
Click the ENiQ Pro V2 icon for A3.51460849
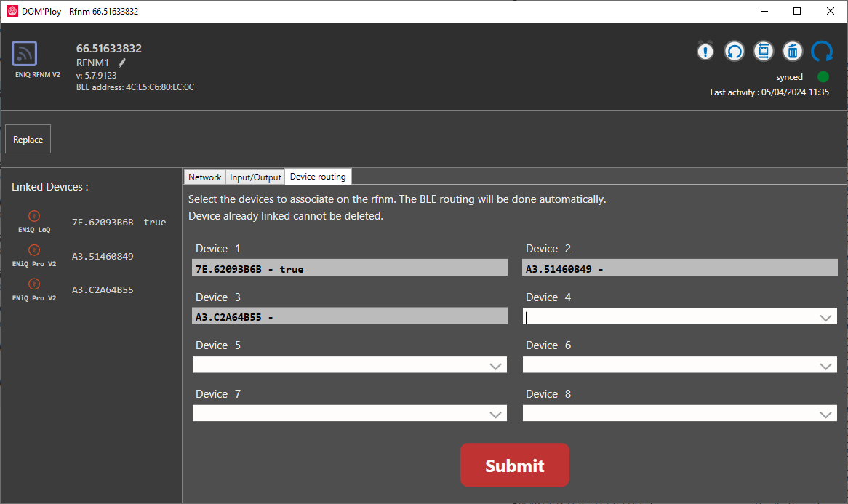(x=34, y=250)
